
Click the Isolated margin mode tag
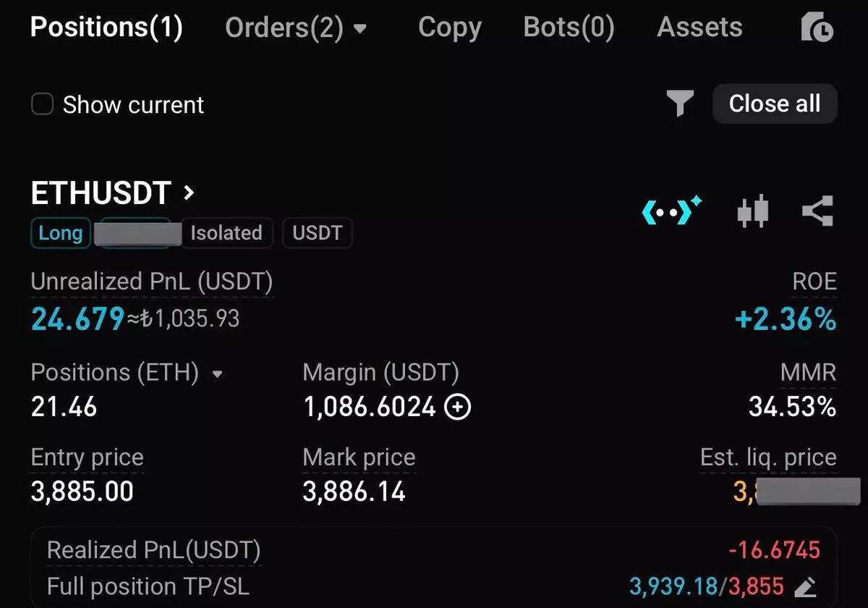[x=226, y=233]
